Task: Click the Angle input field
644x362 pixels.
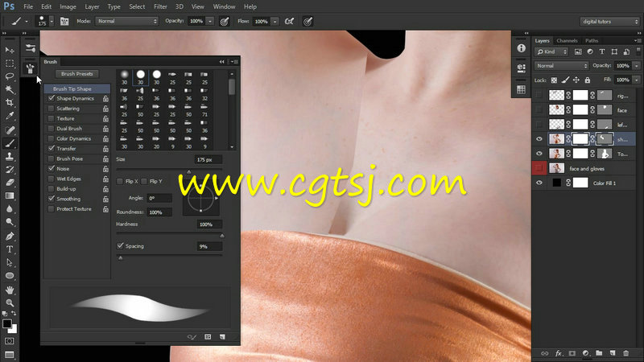Action: (x=159, y=198)
